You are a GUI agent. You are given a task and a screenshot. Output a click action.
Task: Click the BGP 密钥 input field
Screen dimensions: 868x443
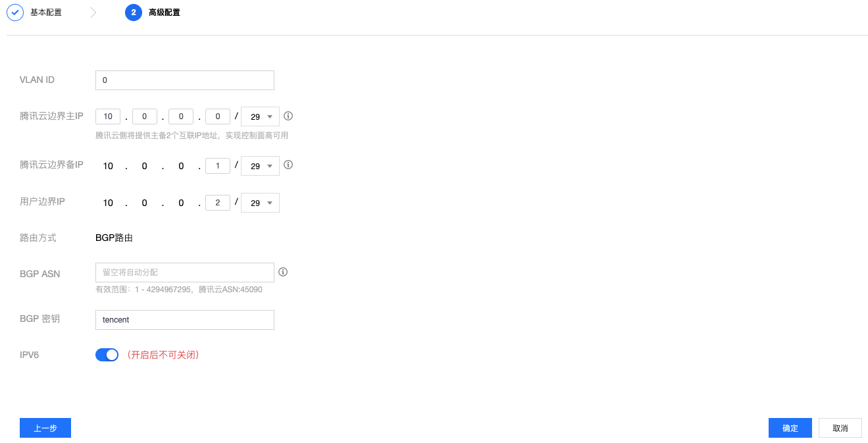[x=184, y=320]
